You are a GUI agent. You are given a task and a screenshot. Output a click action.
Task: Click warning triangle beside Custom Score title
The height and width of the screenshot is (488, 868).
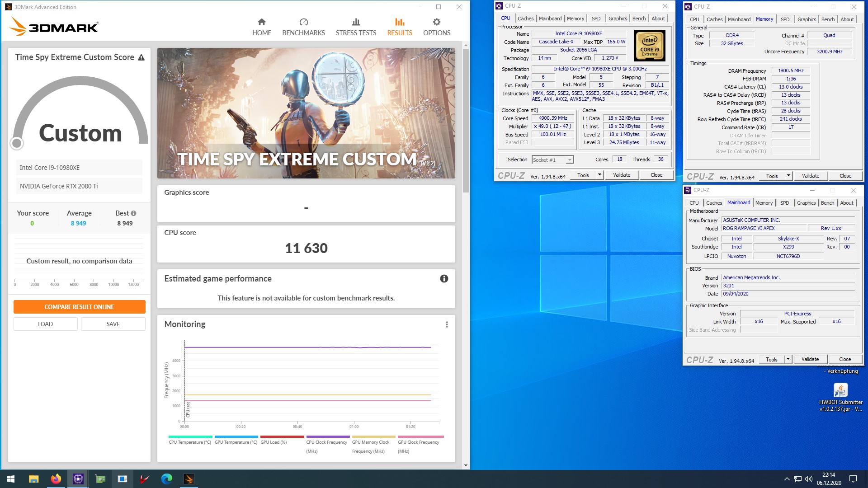point(141,57)
